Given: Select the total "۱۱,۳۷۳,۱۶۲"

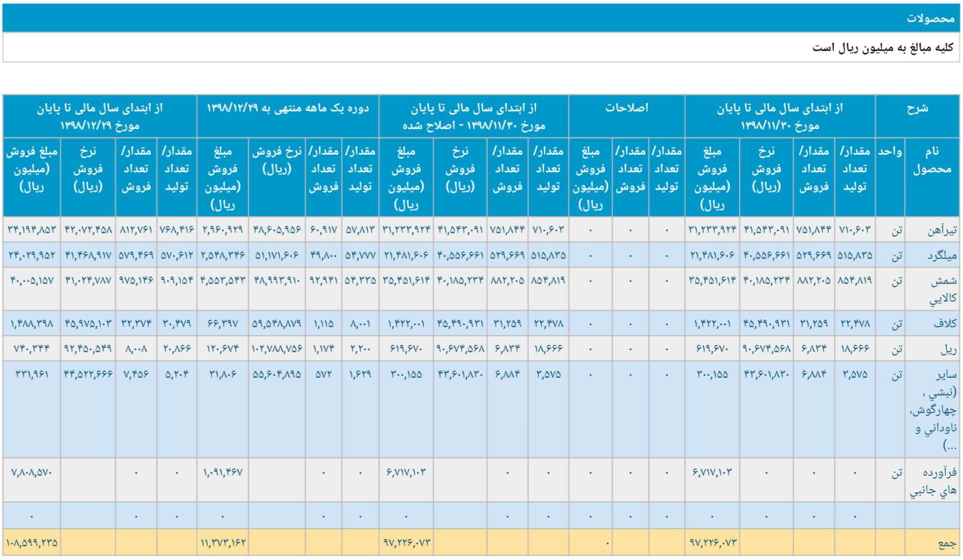Looking at the screenshot, I should pos(223,542).
